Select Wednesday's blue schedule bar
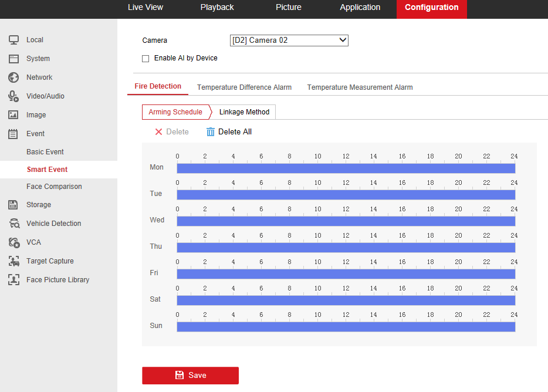548x392 pixels. [346, 221]
